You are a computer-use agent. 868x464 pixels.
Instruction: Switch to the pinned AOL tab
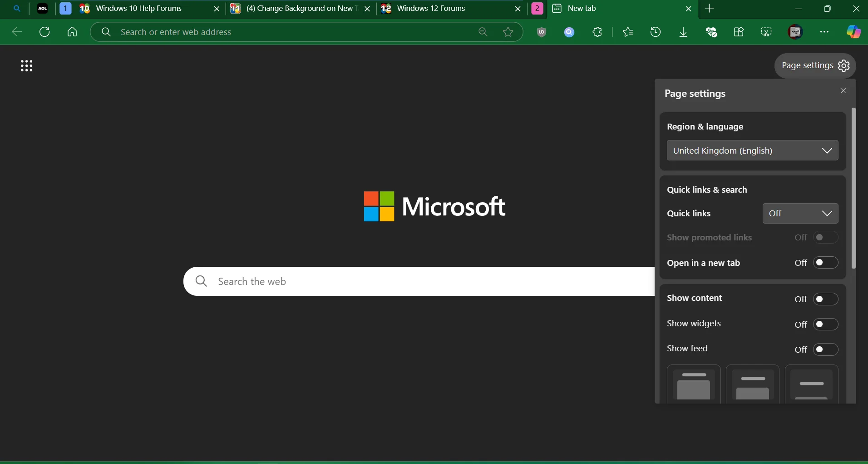tap(43, 9)
